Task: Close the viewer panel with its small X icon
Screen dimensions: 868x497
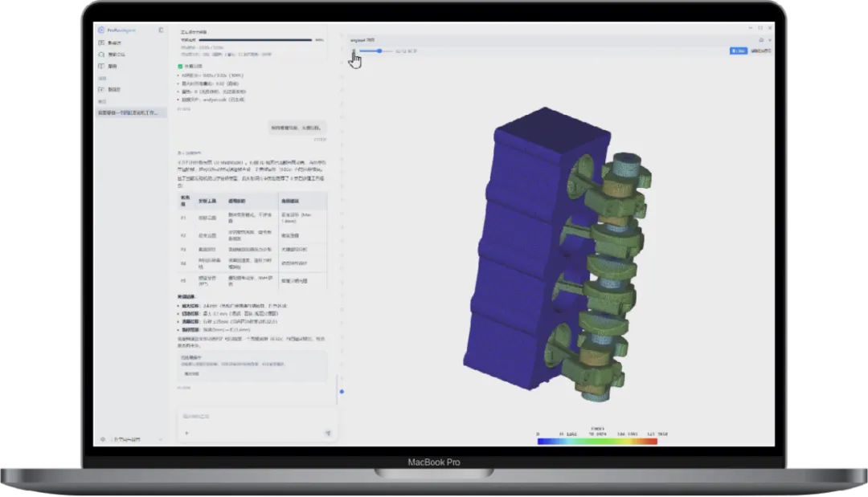Action: tap(770, 40)
